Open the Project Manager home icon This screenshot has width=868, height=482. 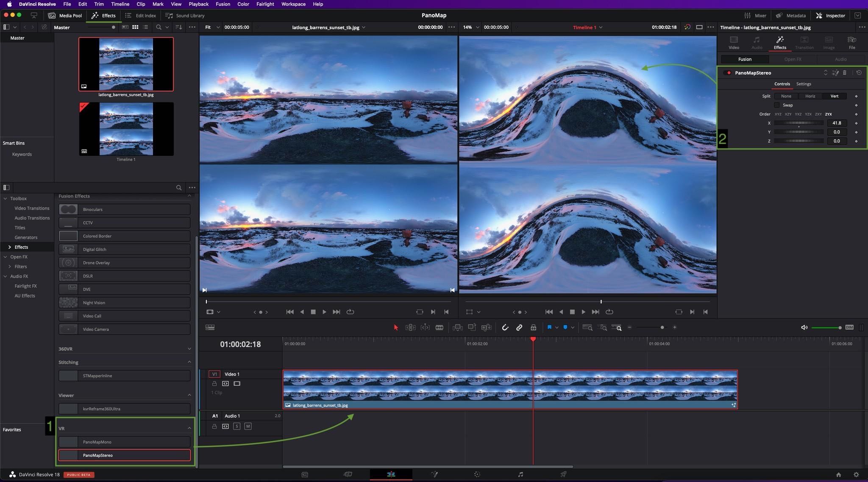click(838, 475)
